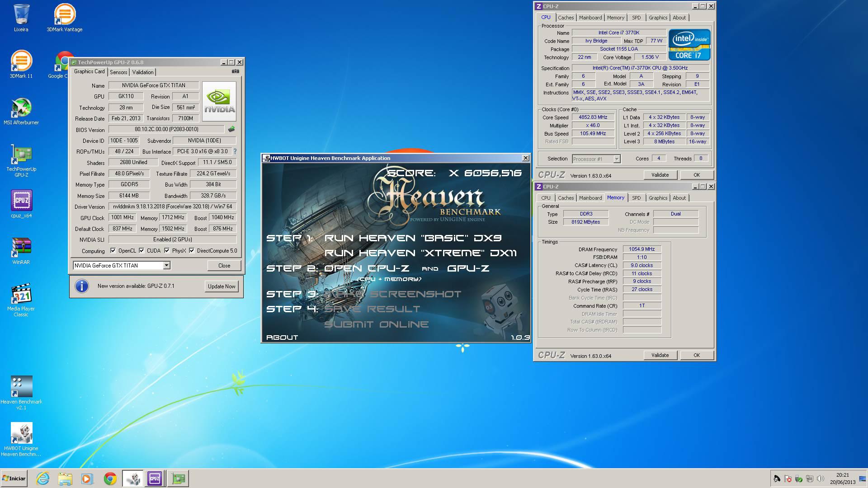Click the Intel Core i7 logo in CPU-Z
Image resolution: width=868 pixels, height=488 pixels.
click(689, 45)
